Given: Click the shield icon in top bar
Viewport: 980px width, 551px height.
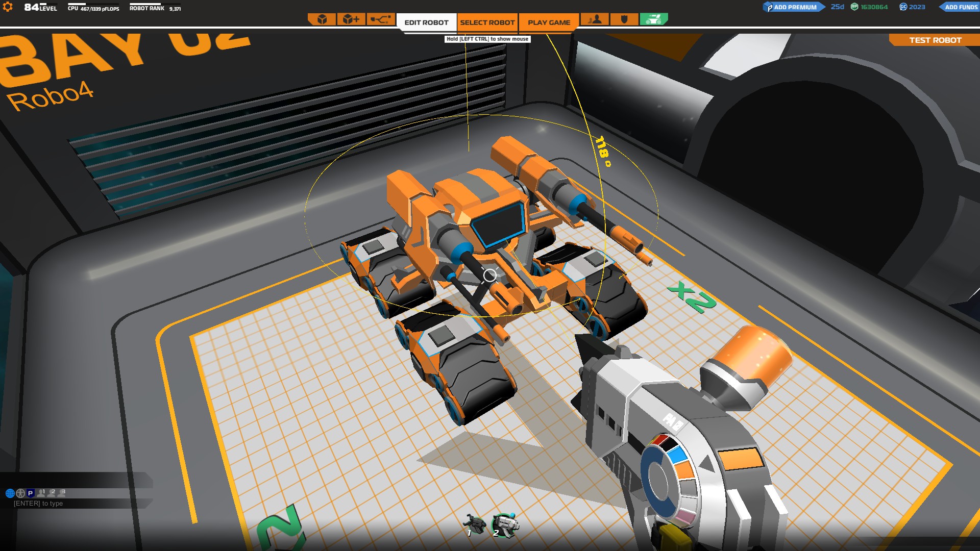Looking at the screenshot, I should point(624,19).
